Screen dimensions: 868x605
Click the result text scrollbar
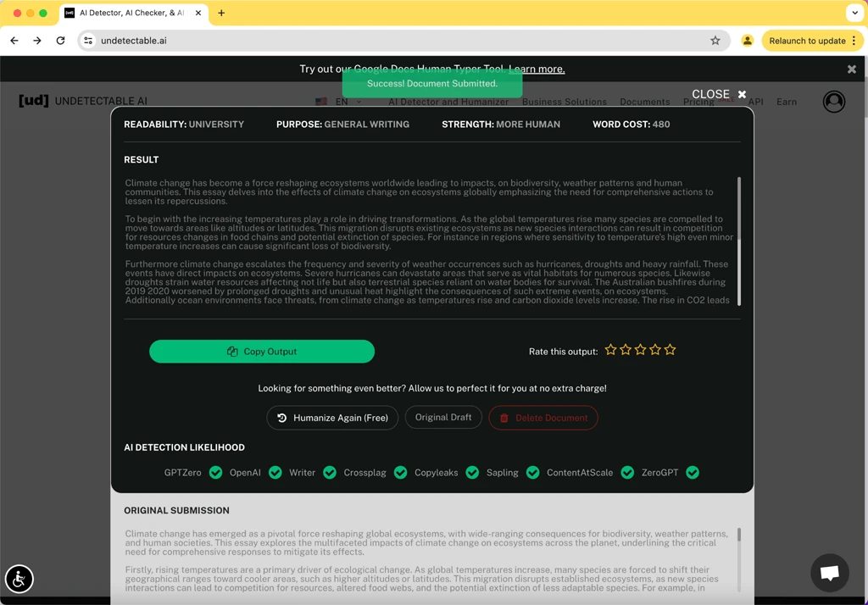(739, 241)
